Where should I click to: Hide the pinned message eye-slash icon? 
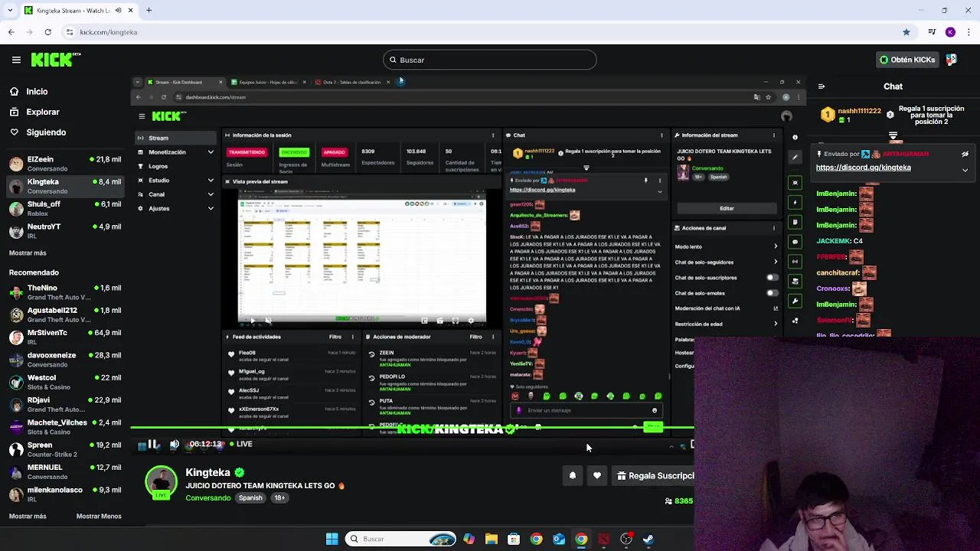(965, 154)
